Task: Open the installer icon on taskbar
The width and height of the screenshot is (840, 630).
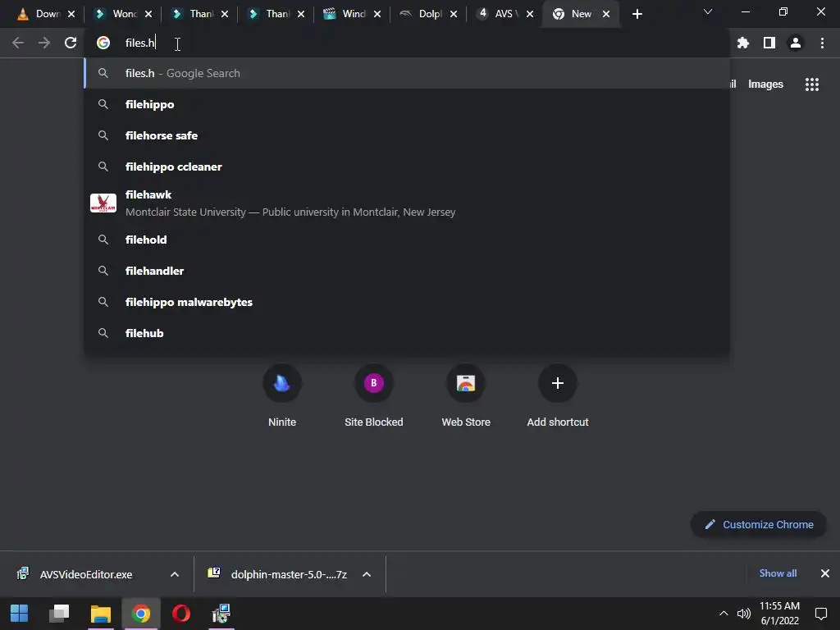Action: pos(221,614)
